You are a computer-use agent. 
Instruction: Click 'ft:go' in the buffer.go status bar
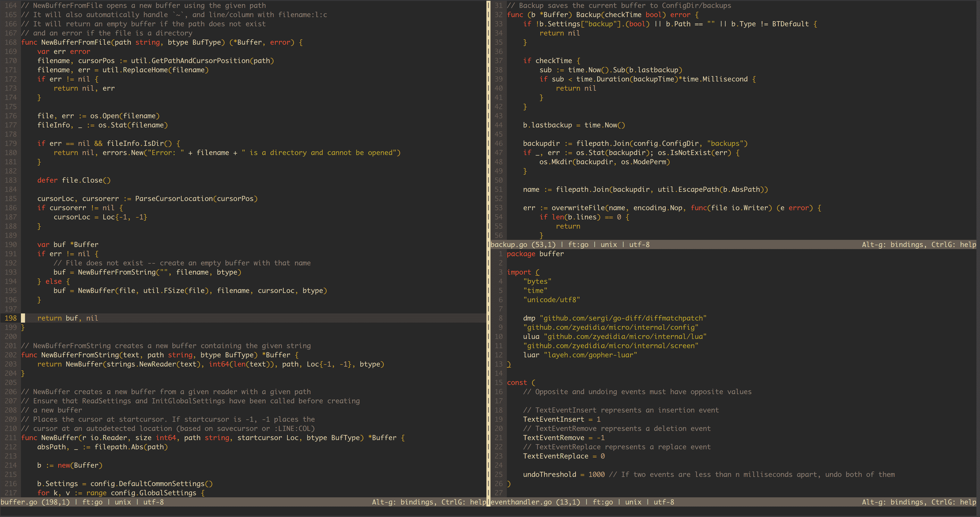click(92, 502)
